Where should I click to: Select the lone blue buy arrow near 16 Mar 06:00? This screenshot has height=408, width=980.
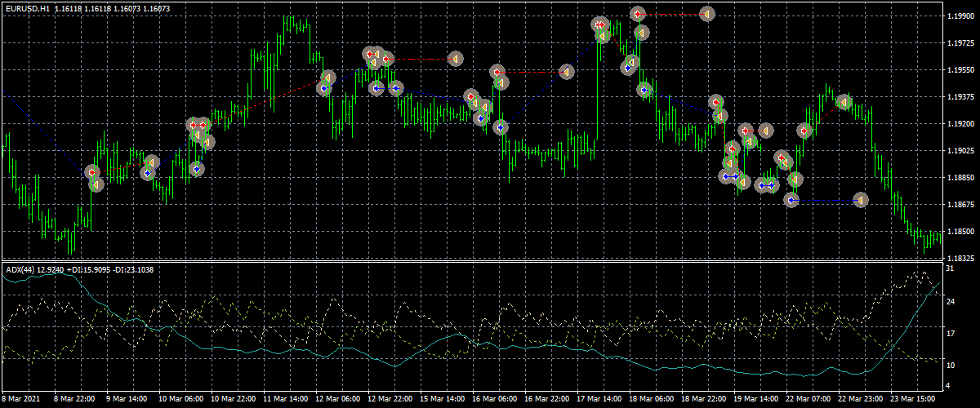(501, 127)
